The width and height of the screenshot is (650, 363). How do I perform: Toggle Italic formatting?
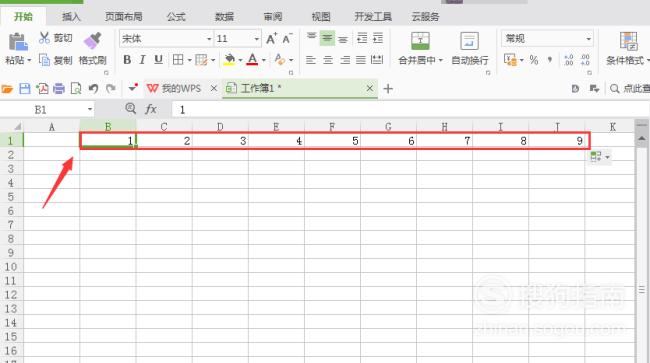(142, 60)
